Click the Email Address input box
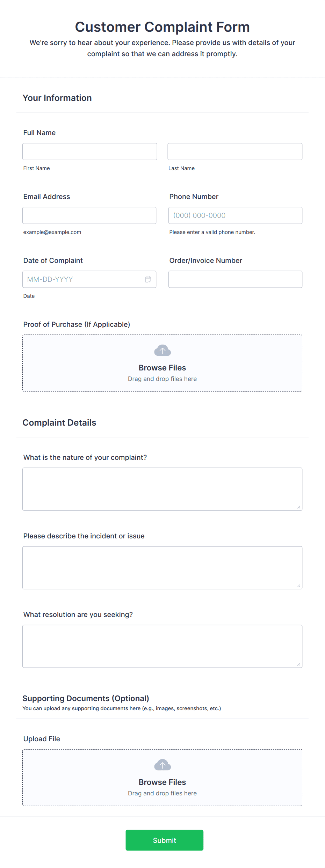This screenshot has height=868, width=325. (89, 215)
